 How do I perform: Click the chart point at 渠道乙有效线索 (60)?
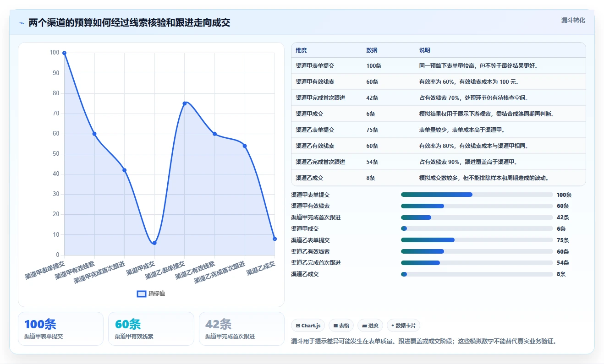click(x=214, y=134)
